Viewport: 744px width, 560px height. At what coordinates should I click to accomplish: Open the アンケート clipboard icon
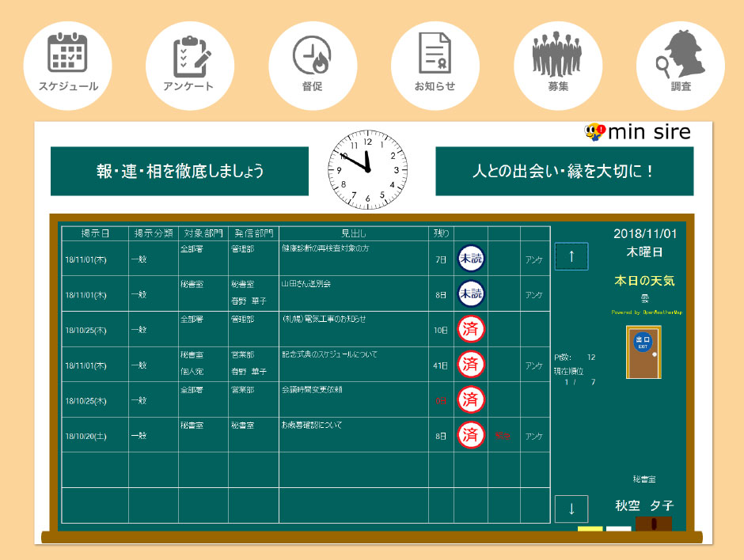point(190,66)
